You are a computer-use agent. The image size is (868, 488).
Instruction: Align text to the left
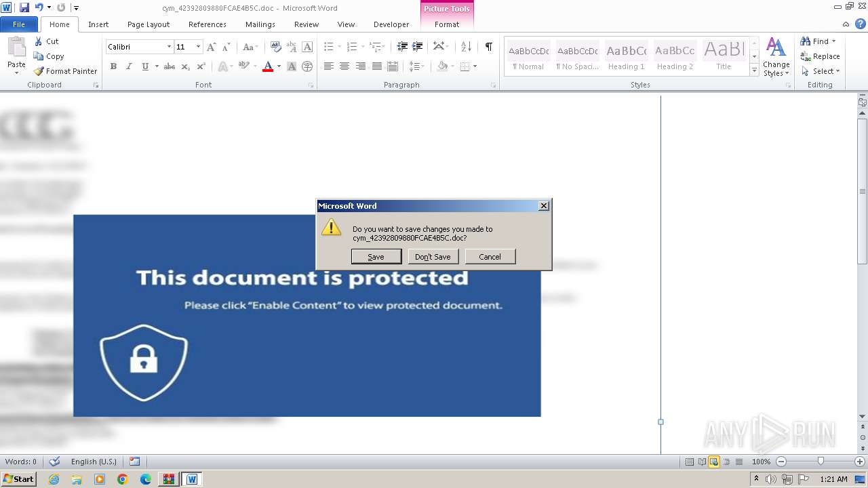click(x=329, y=66)
